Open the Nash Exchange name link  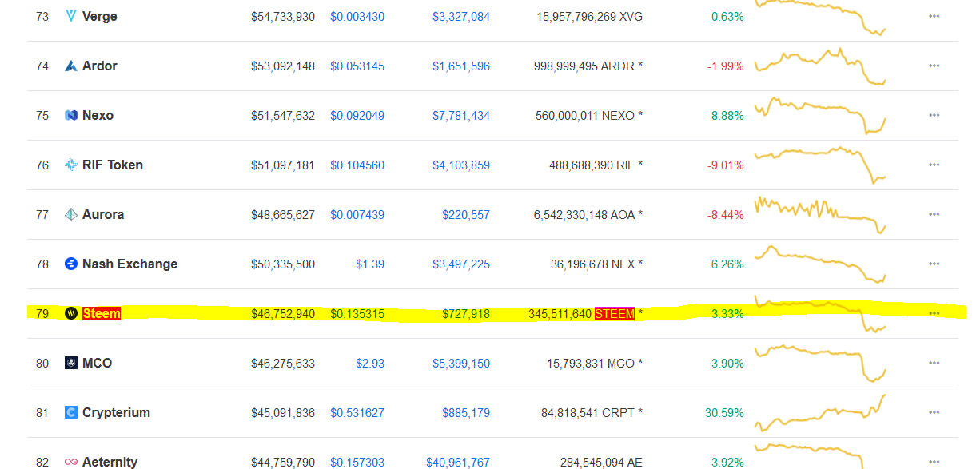129,264
